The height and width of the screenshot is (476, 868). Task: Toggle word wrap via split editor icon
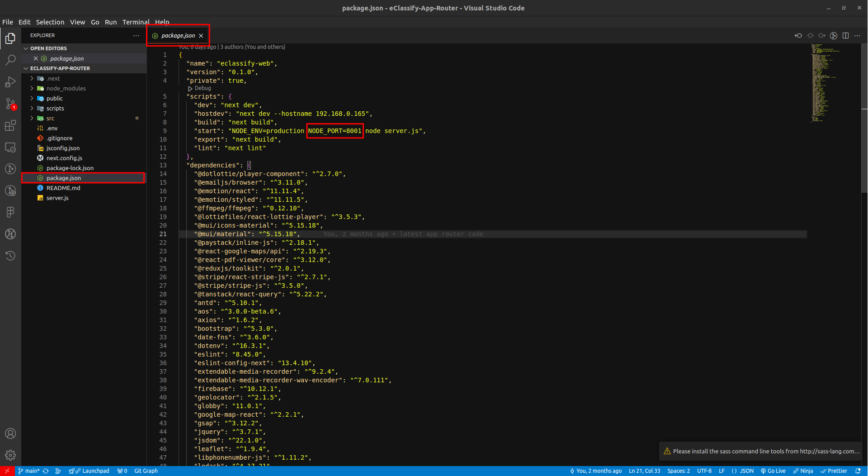tap(846, 35)
